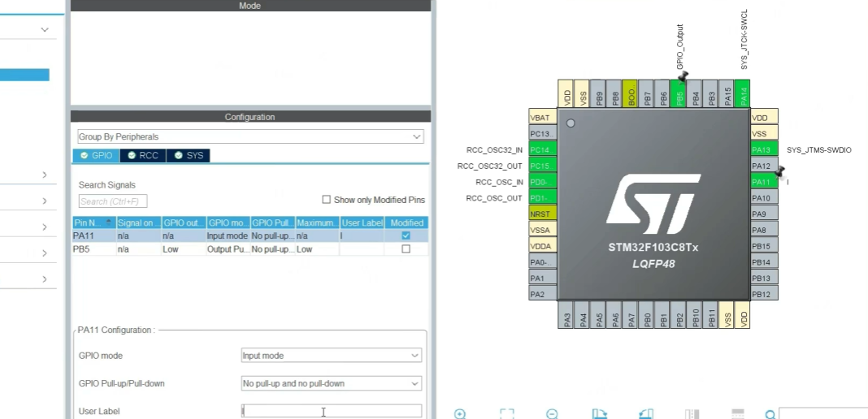Click the BOOT0 pin on the chip
Image resolution: width=868 pixels, height=419 pixels.
pyautogui.click(x=630, y=93)
